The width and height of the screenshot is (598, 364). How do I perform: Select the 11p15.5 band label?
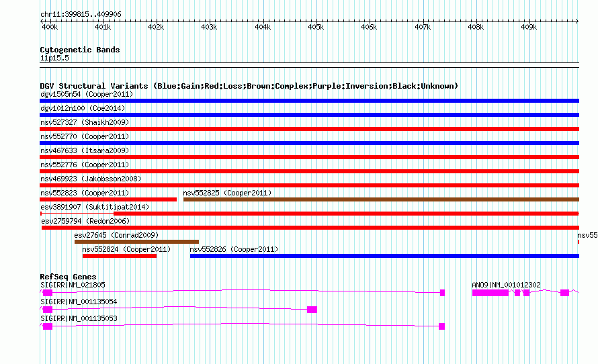click(x=54, y=58)
